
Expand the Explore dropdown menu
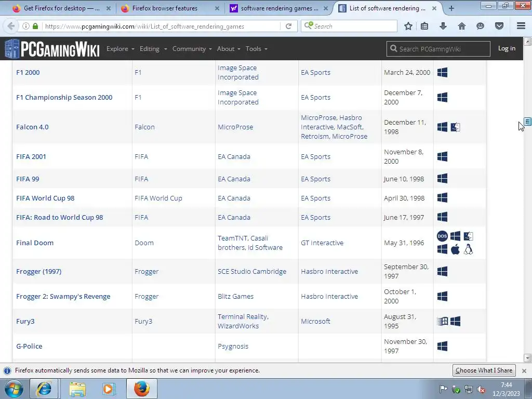(x=121, y=49)
